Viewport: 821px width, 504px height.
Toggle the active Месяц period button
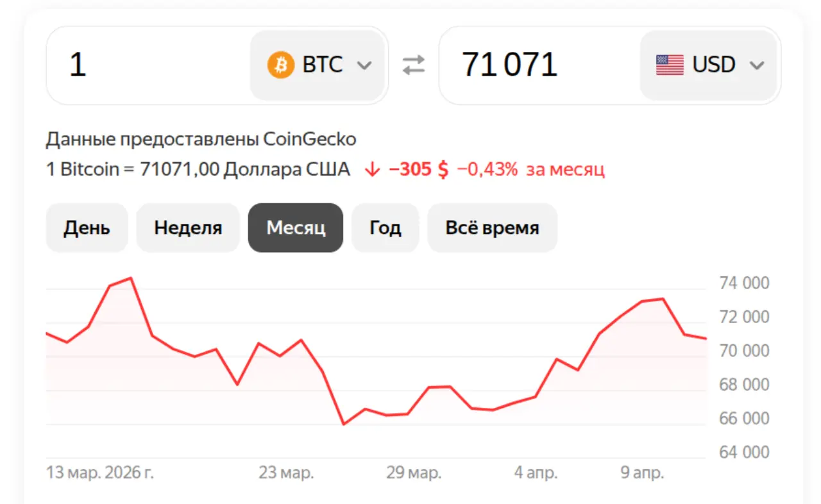(295, 228)
